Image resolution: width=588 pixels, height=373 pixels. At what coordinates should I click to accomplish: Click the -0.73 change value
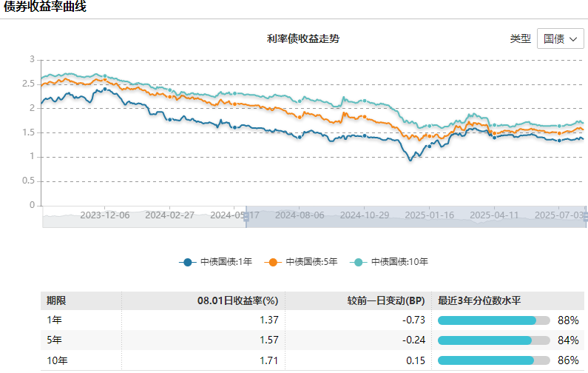pos(413,320)
